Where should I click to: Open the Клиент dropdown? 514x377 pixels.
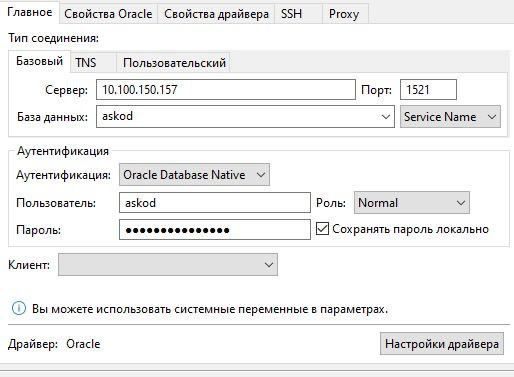[168, 264]
